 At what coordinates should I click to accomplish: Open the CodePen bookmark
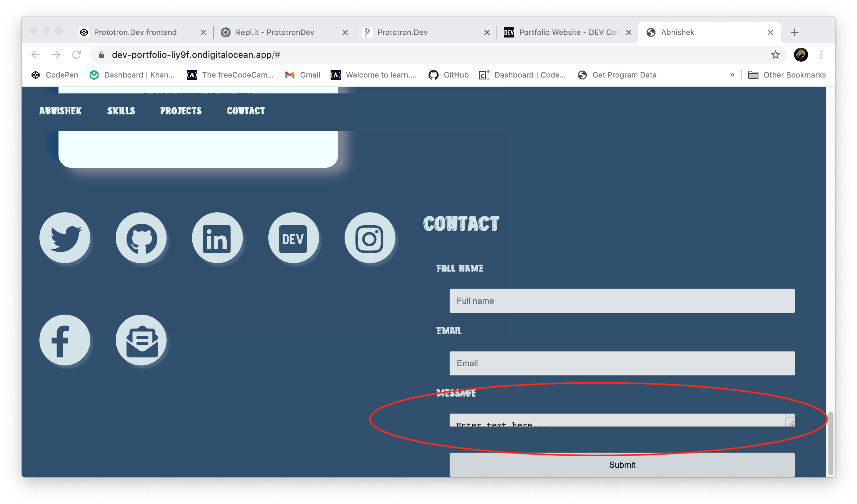click(x=54, y=75)
